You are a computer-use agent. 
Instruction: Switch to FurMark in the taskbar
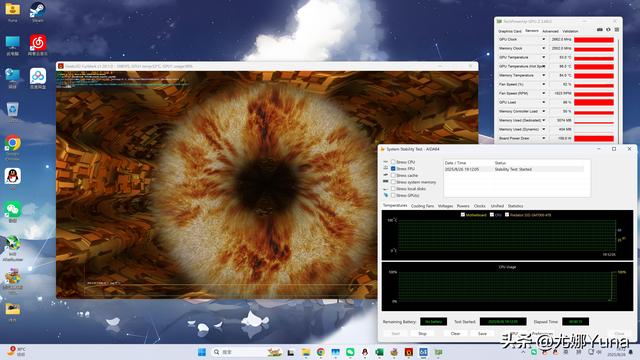point(409,352)
